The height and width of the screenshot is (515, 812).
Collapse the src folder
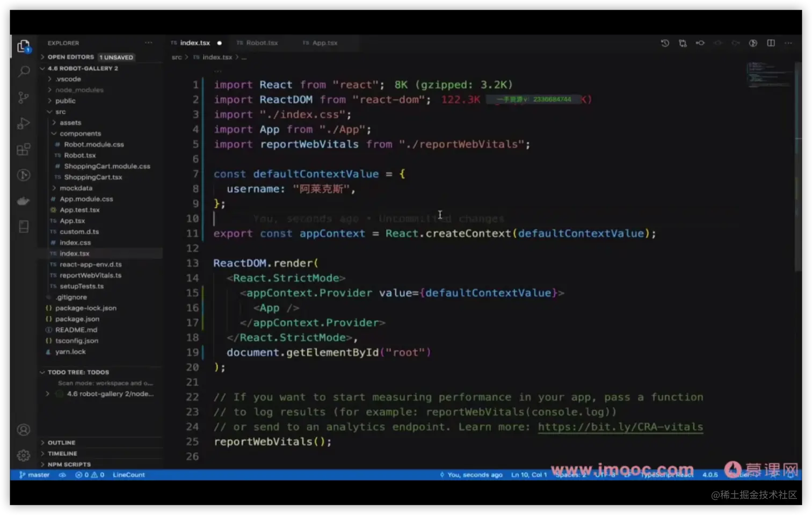point(60,112)
